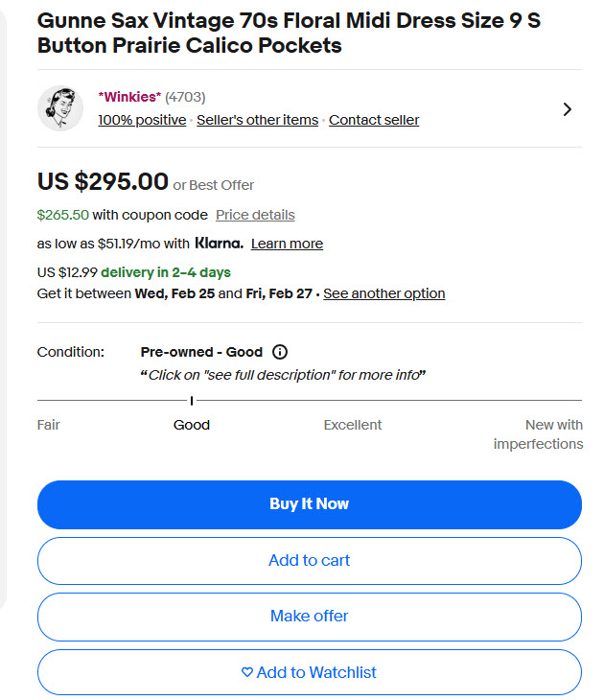Click the Add to cart button

click(309, 560)
